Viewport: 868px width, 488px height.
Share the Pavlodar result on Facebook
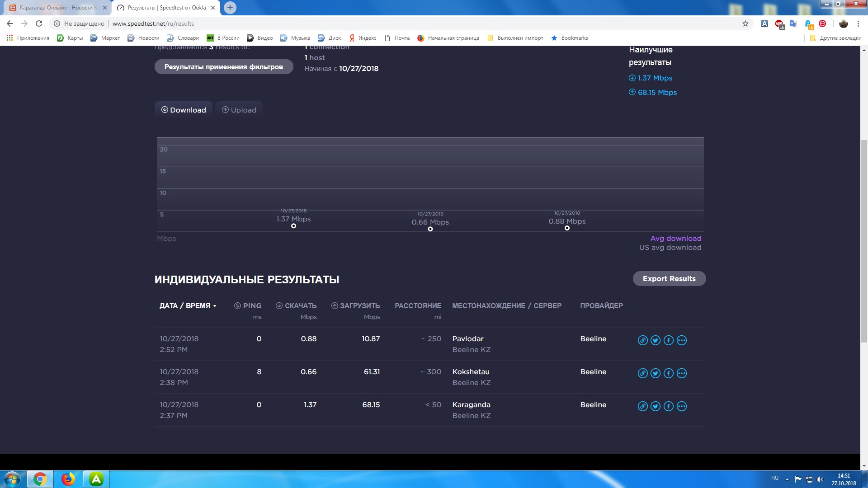(x=669, y=340)
